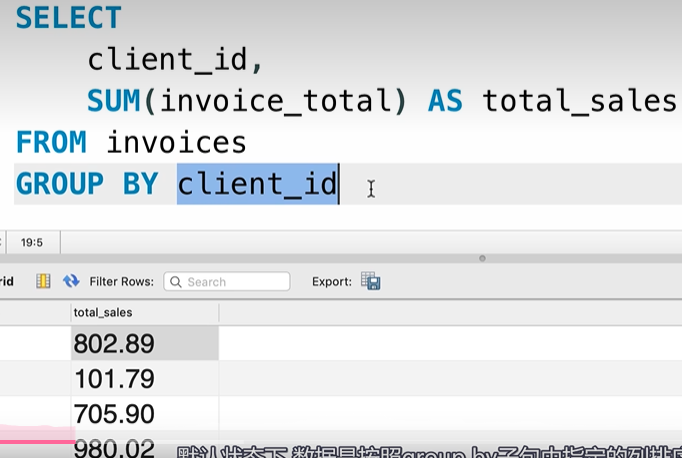Click the total_sales alias in the query
The image size is (682, 458).
579,101
